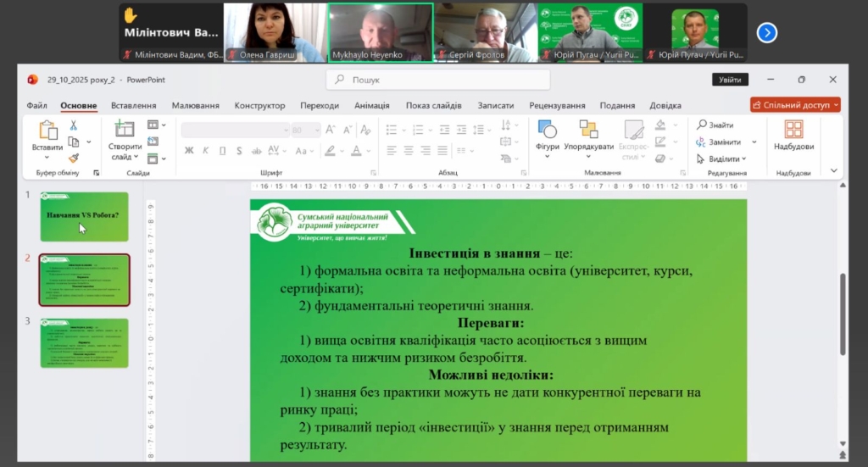Click the Спільний доступ share button
The height and width of the screenshot is (467, 868).
click(794, 105)
